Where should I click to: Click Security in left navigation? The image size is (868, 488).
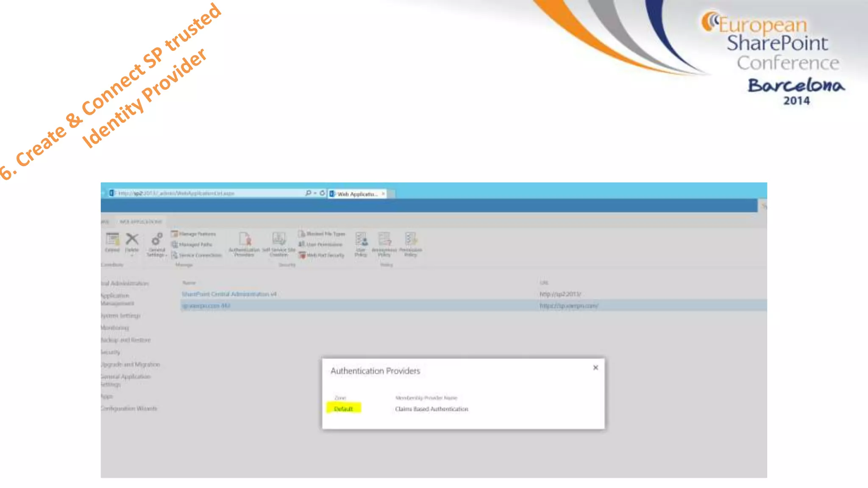coord(110,352)
